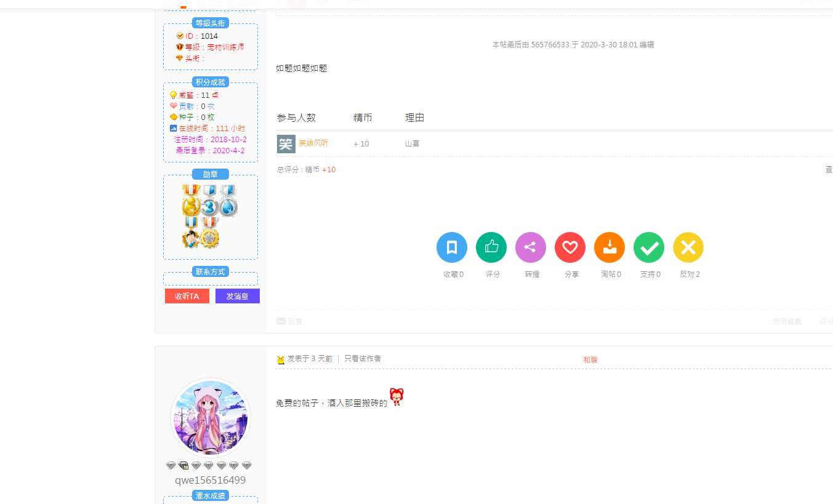Click the 发表于 3 天前 timestamp
The height and width of the screenshot is (504, 833).
[310, 358]
